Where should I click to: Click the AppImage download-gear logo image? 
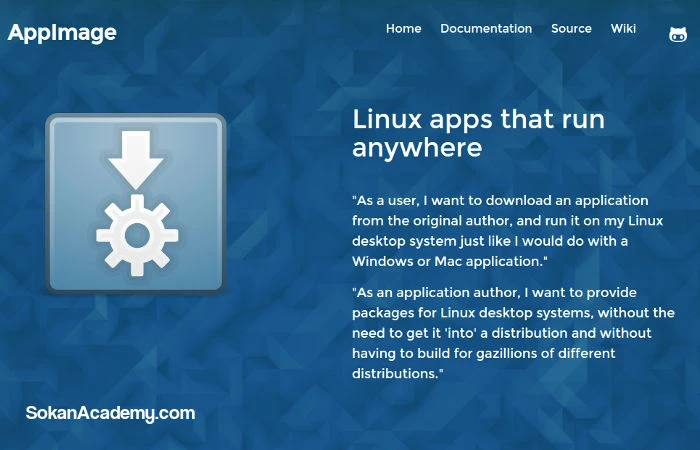coord(136,203)
